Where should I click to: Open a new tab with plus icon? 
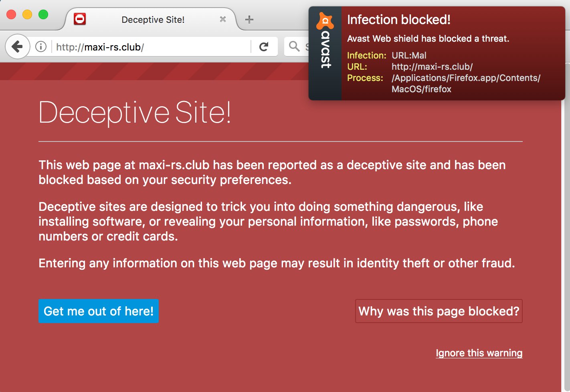click(x=249, y=19)
